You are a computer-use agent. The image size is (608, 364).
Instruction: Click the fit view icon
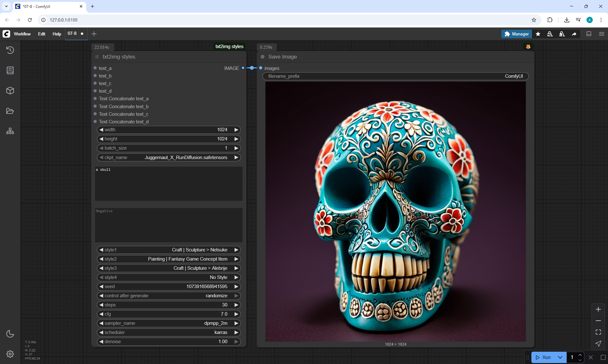coord(598,332)
